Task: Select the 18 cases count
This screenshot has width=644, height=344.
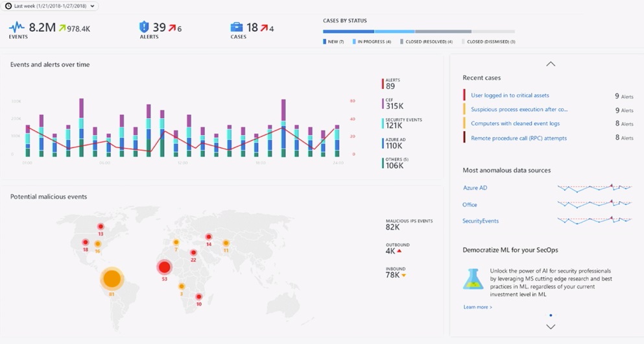Action: [x=252, y=27]
